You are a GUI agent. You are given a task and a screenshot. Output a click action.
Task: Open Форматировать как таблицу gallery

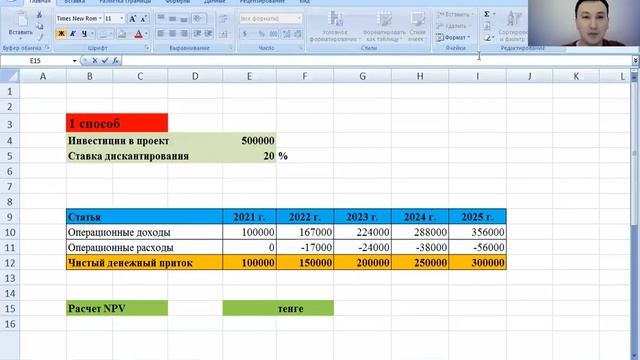(x=384, y=27)
